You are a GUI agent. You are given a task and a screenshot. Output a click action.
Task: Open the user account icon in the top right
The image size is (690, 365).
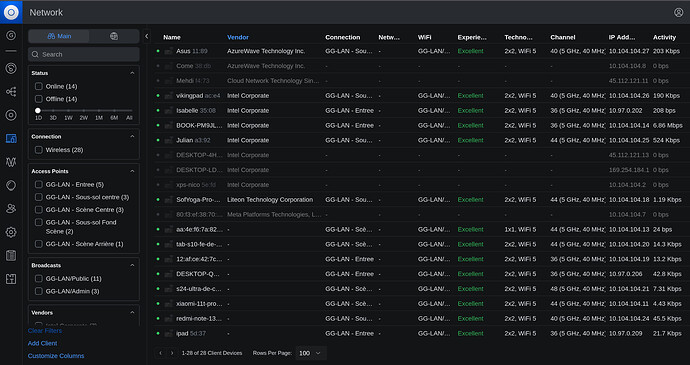click(x=679, y=12)
